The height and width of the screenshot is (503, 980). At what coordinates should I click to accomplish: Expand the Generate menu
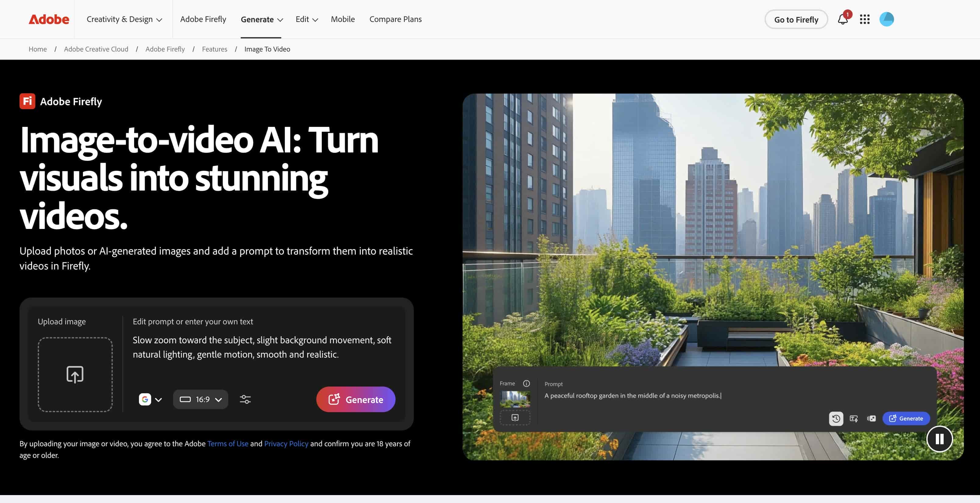[262, 20]
